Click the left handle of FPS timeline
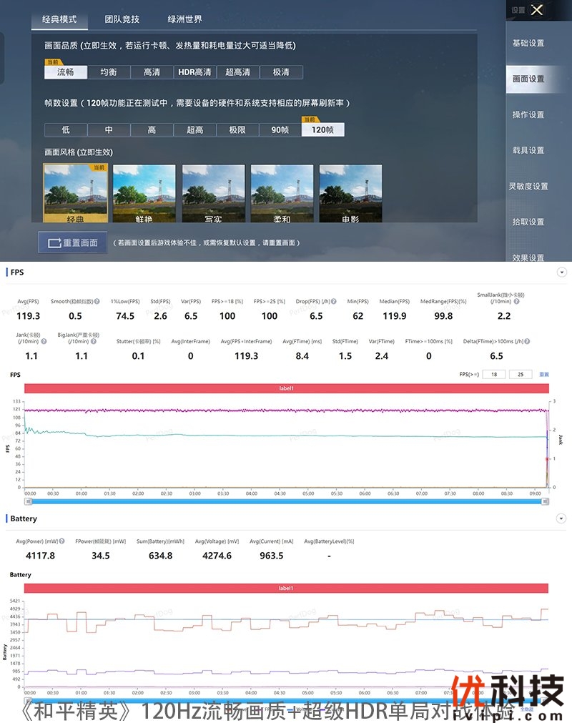The height and width of the screenshot is (728, 572). (26, 501)
